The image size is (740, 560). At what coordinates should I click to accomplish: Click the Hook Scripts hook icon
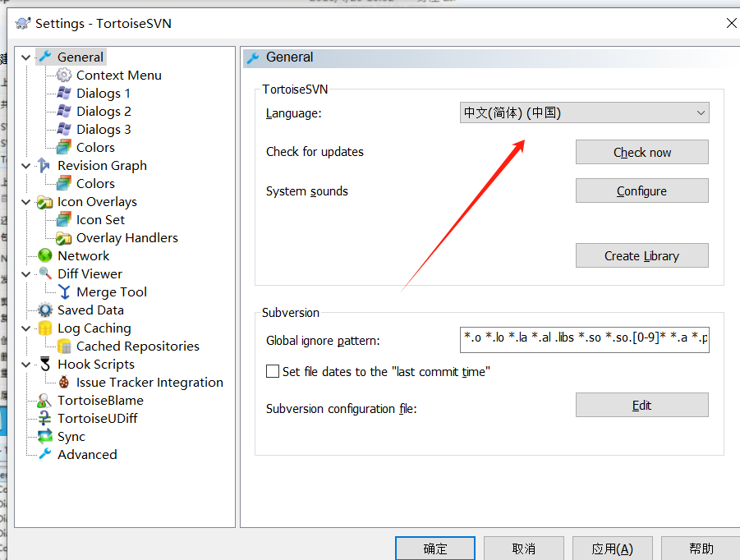45,365
